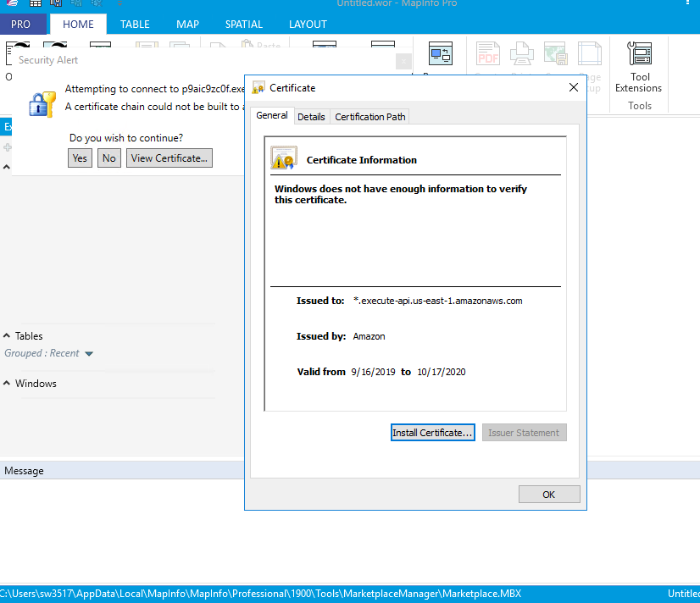Click the PDF export icon in the ribbon
Viewport: 700px width, 603px height.
point(488,54)
